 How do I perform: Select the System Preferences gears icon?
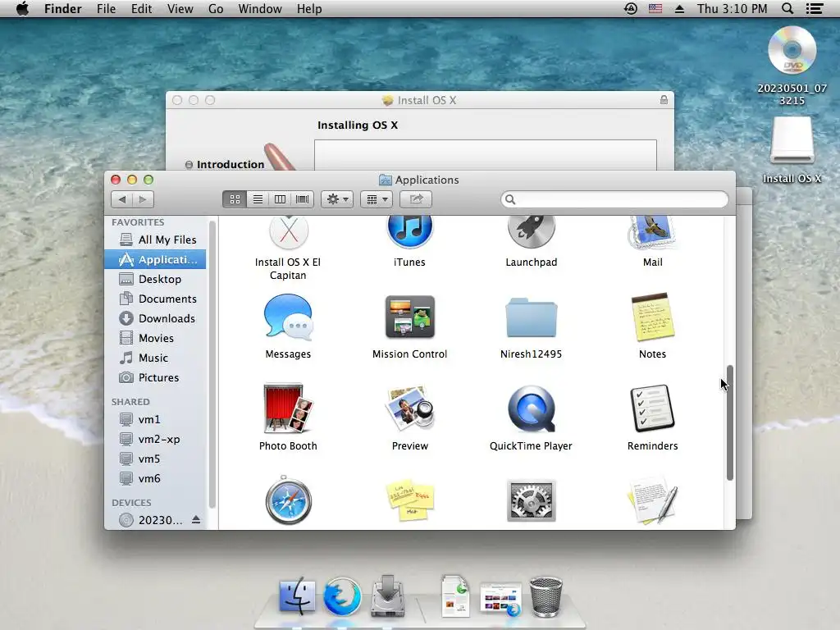coord(531,501)
